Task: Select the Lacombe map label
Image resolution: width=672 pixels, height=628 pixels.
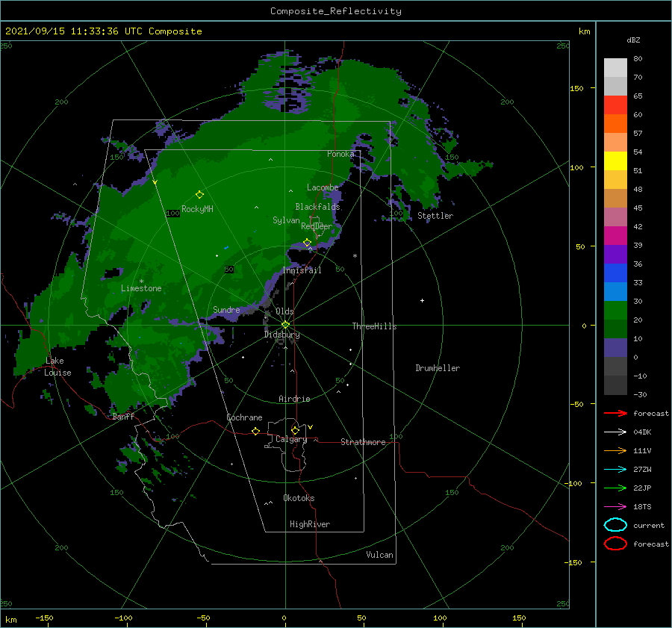Action: click(x=323, y=187)
